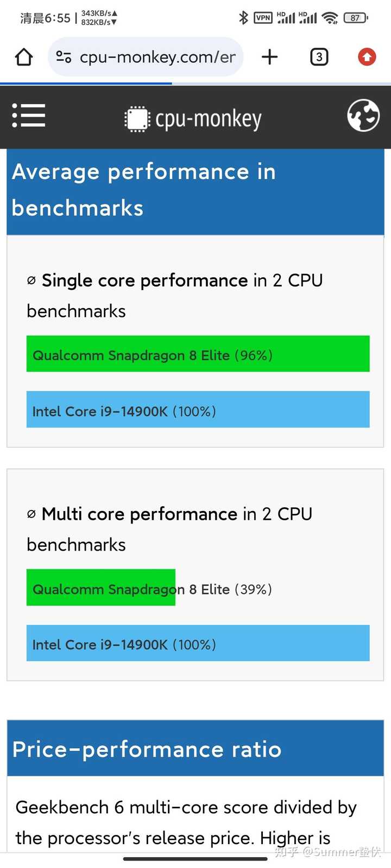The width and height of the screenshot is (391, 868).
Task: Open the globe language selector
Action: click(363, 116)
